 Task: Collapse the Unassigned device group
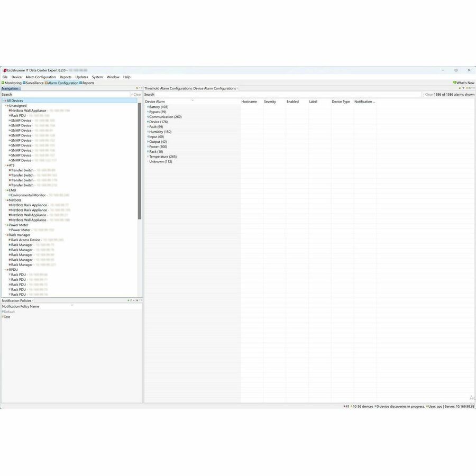[5, 105]
